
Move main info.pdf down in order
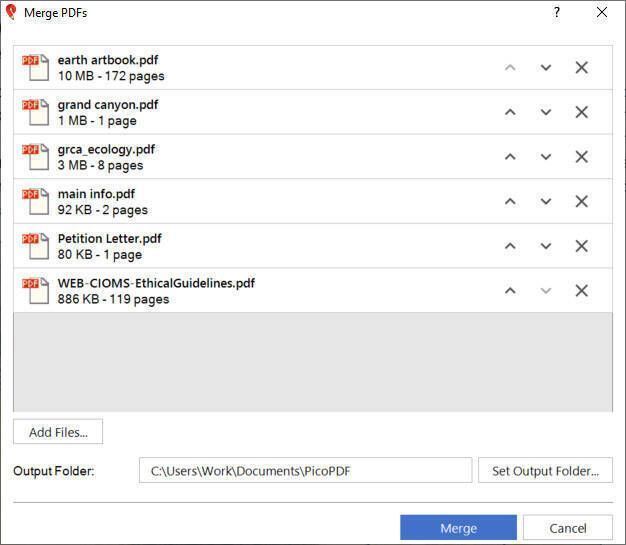[546, 201]
